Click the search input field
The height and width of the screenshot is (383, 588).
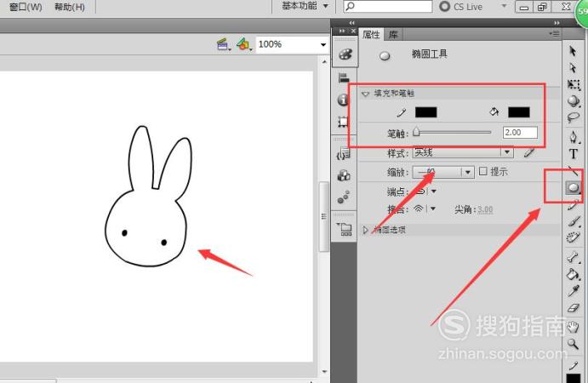pyautogui.click(x=388, y=6)
